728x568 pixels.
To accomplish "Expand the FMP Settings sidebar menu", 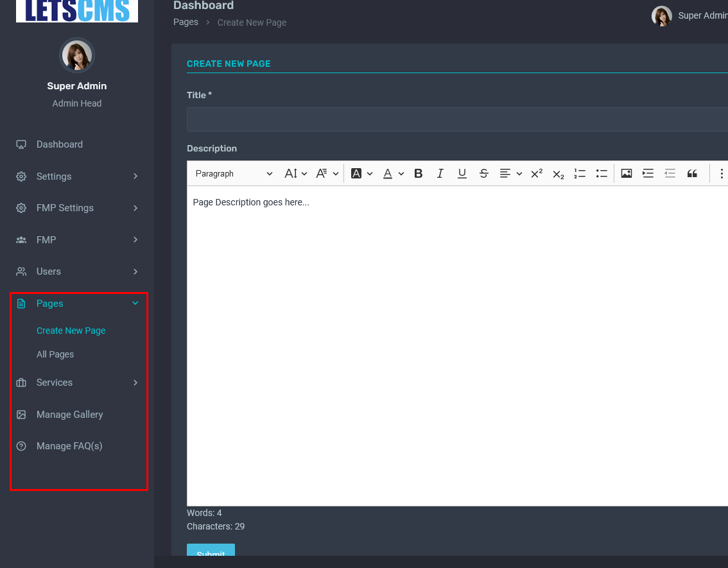I will [77, 208].
